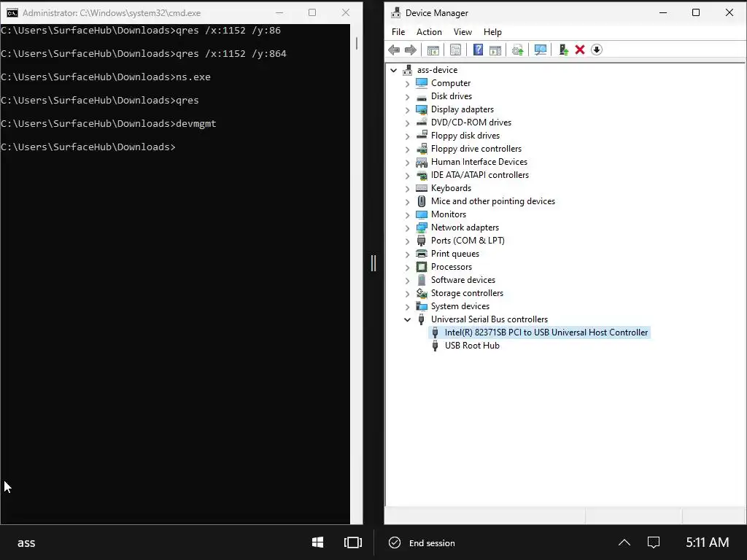Maximize the Device Manager window

(x=695, y=13)
